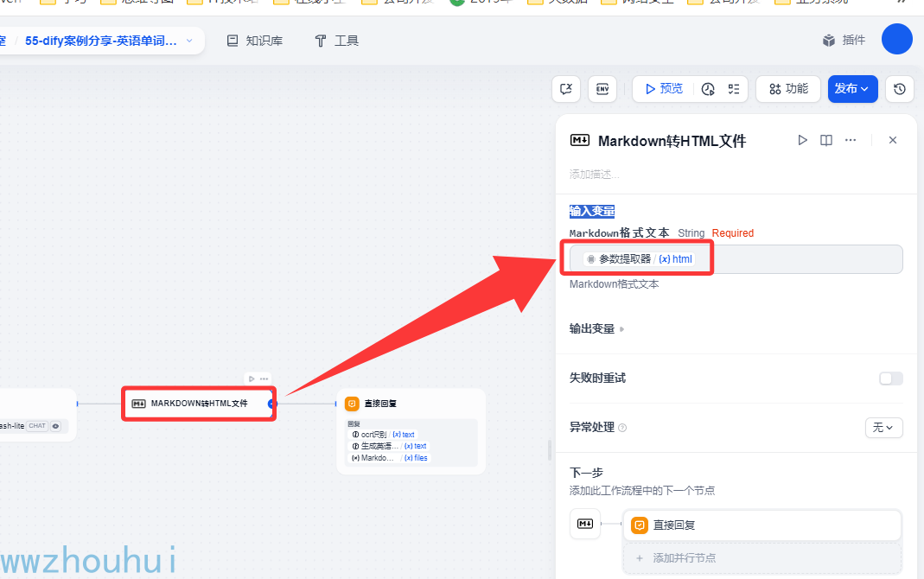
Task: Click the MARKDOWN node's output connector handle
Action: (x=271, y=404)
